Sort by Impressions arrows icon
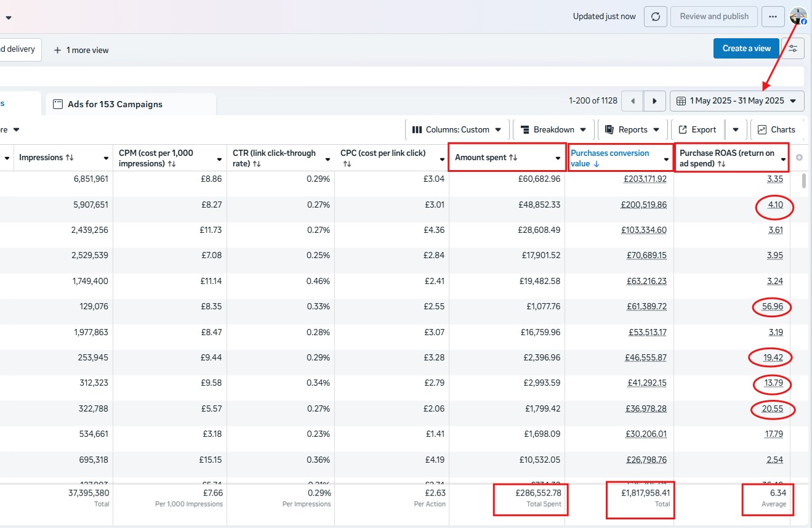Image resolution: width=812 pixels, height=528 pixels. (69, 158)
